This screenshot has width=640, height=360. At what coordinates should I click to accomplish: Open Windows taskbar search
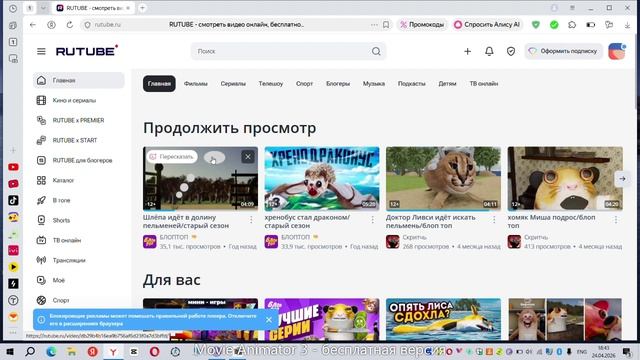30,351
